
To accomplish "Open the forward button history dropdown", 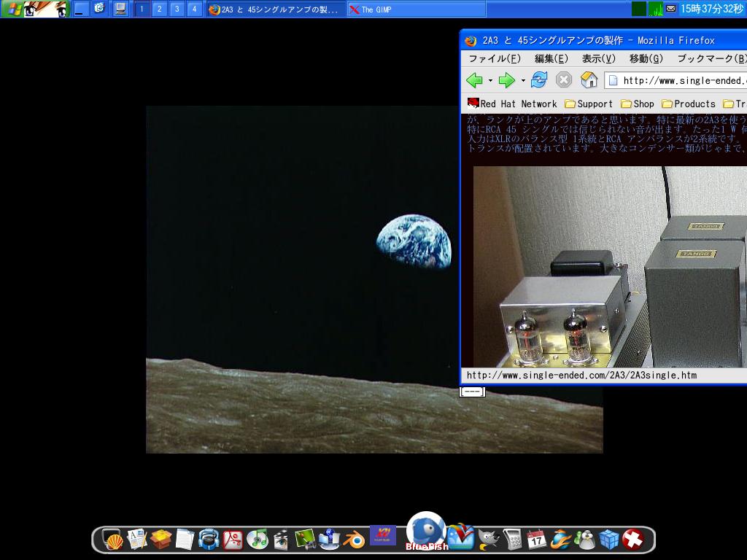I will 520,80.
